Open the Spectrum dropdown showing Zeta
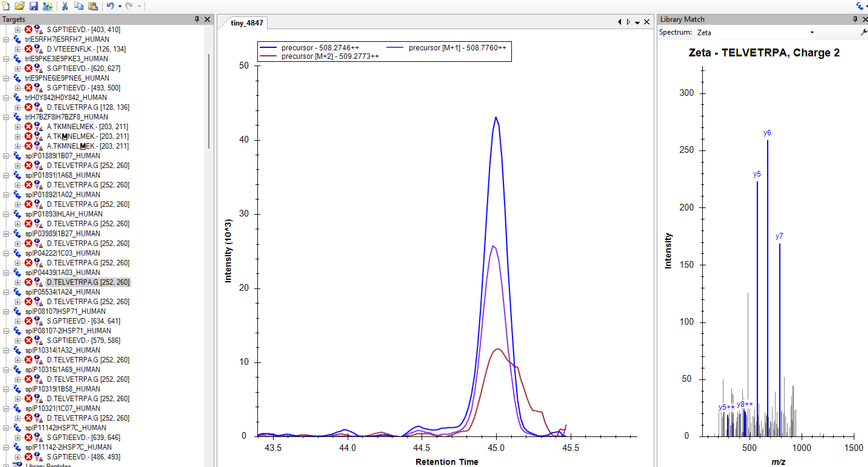 812,32
